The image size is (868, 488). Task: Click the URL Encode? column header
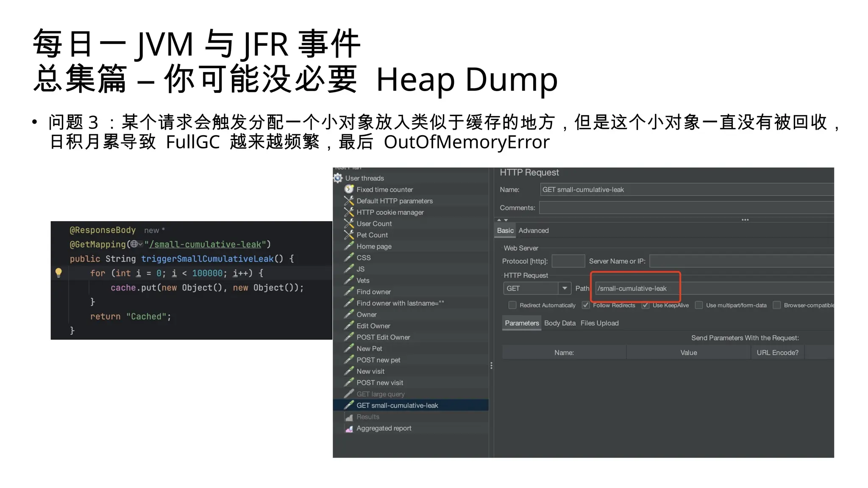778,352
